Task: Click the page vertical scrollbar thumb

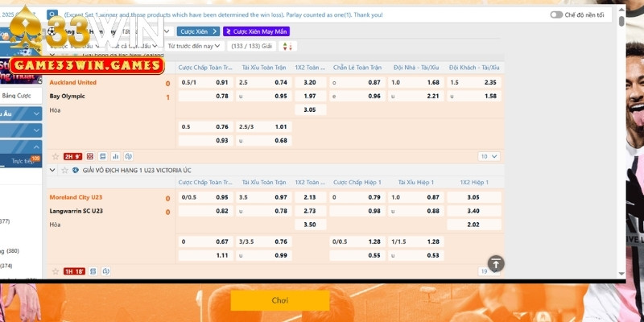Action: point(622,23)
